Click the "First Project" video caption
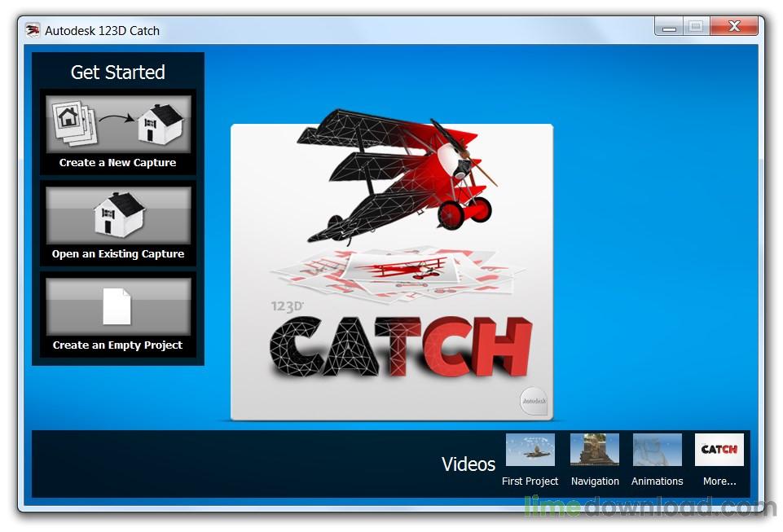 [x=530, y=481]
